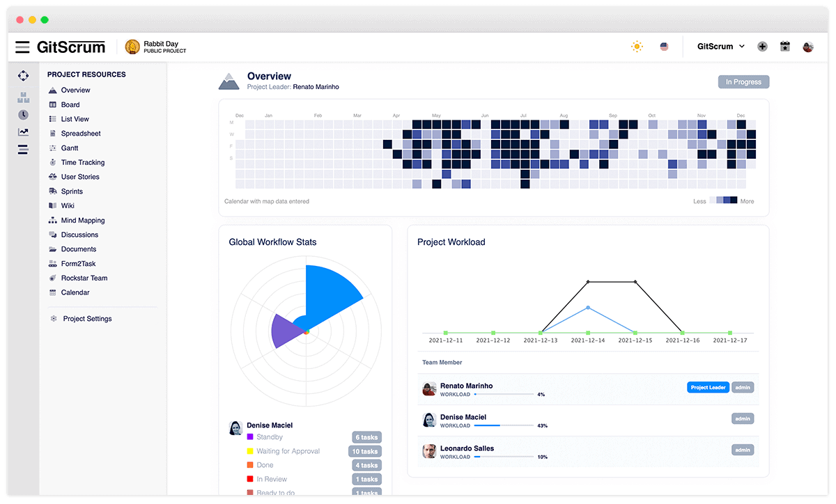Screen dimensions: 836x504
Task: Click the In Progress status button
Action: click(743, 82)
